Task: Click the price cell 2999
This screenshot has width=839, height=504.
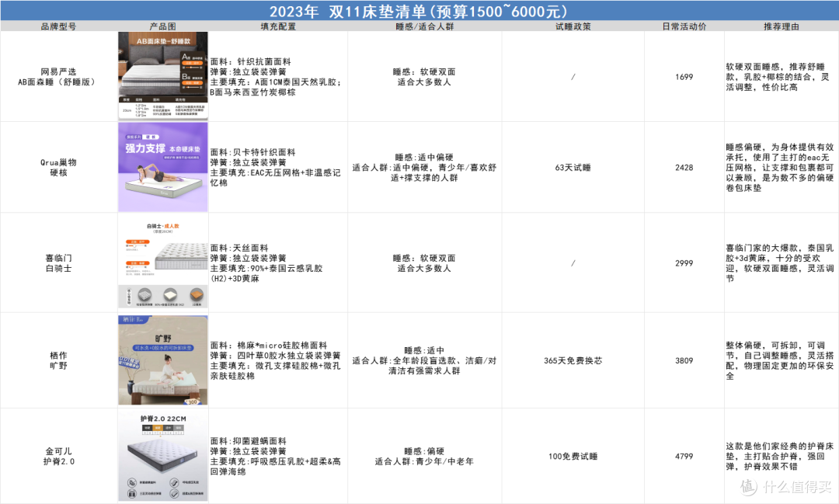Action: [x=684, y=262]
